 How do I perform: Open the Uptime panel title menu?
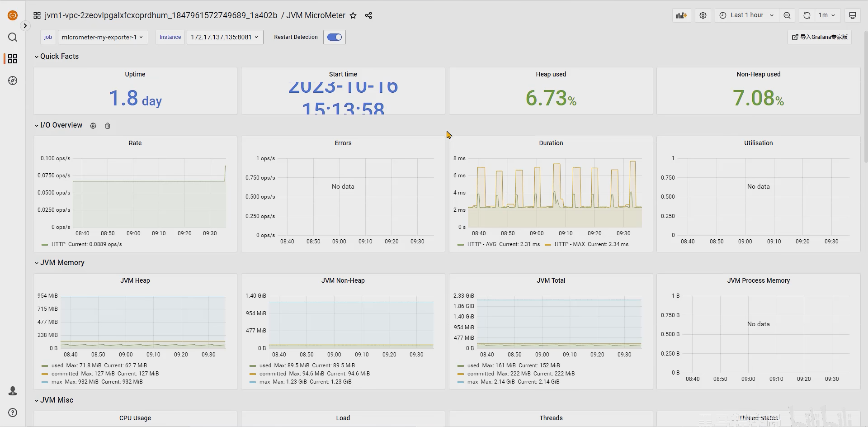tap(135, 74)
